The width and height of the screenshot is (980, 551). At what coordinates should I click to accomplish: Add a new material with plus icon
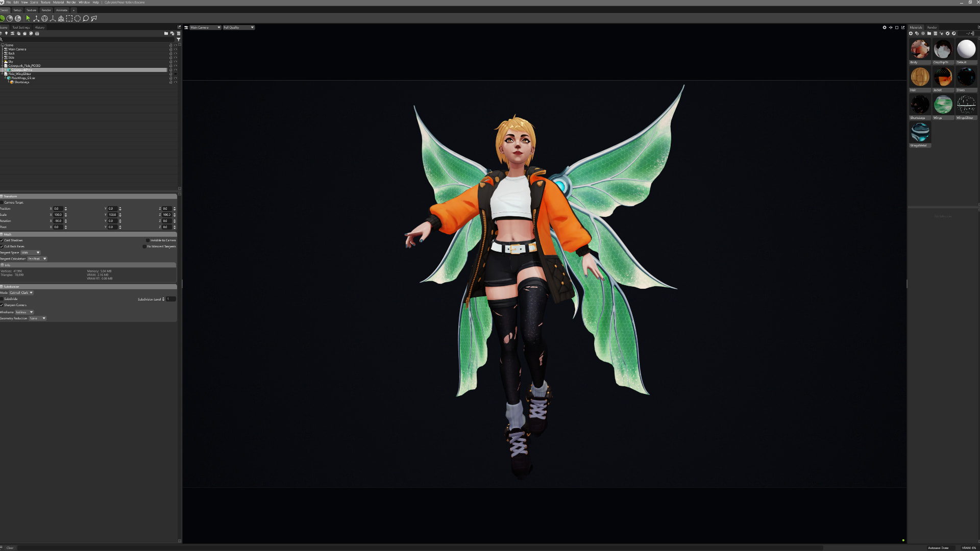(911, 34)
